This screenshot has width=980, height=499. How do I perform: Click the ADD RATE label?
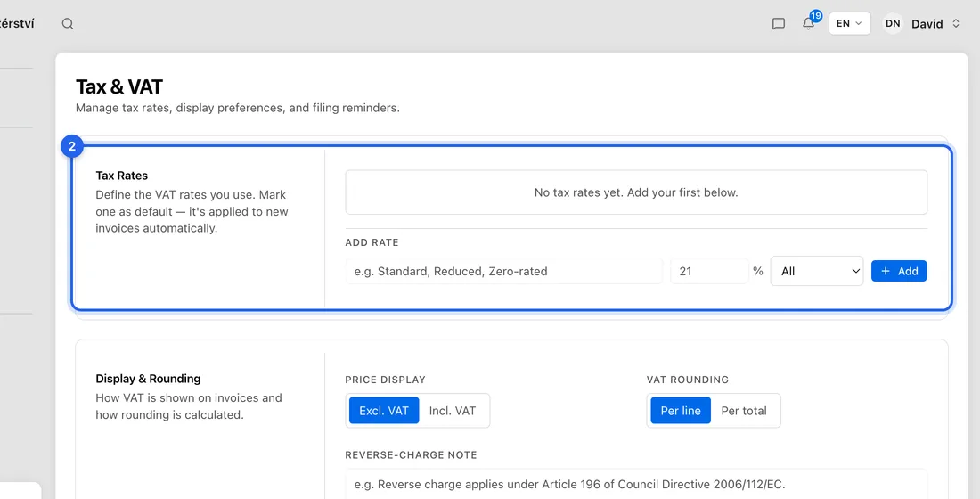click(372, 242)
